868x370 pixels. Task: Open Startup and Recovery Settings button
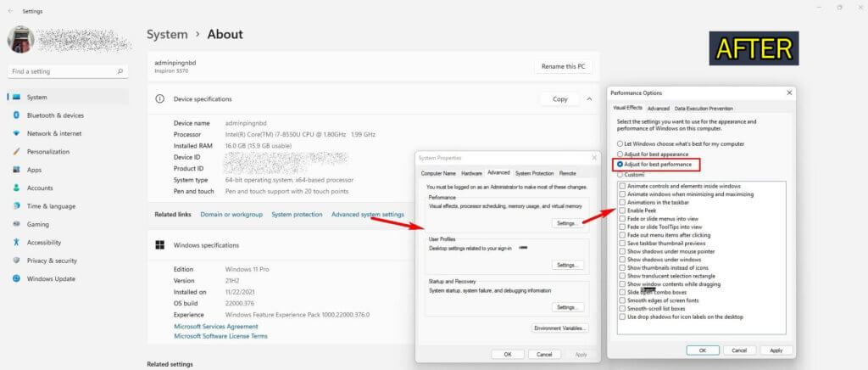point(567,307)
